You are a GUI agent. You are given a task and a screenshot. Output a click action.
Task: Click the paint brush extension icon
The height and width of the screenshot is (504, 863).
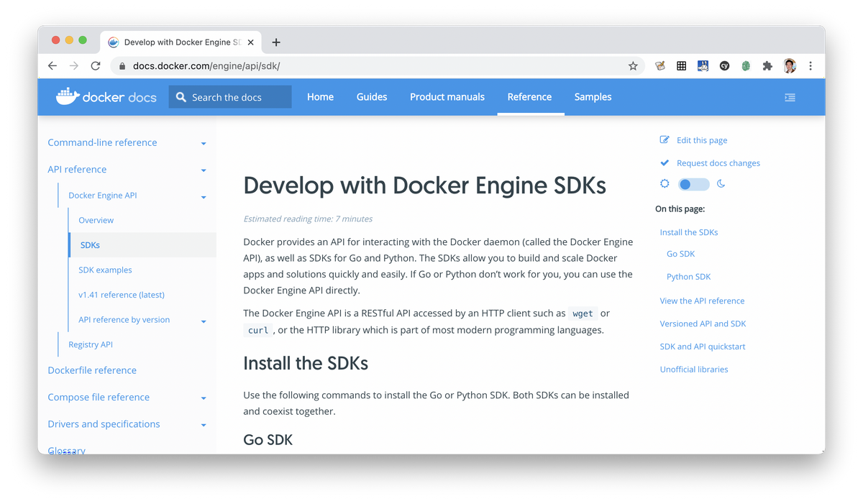coord(660,66)
